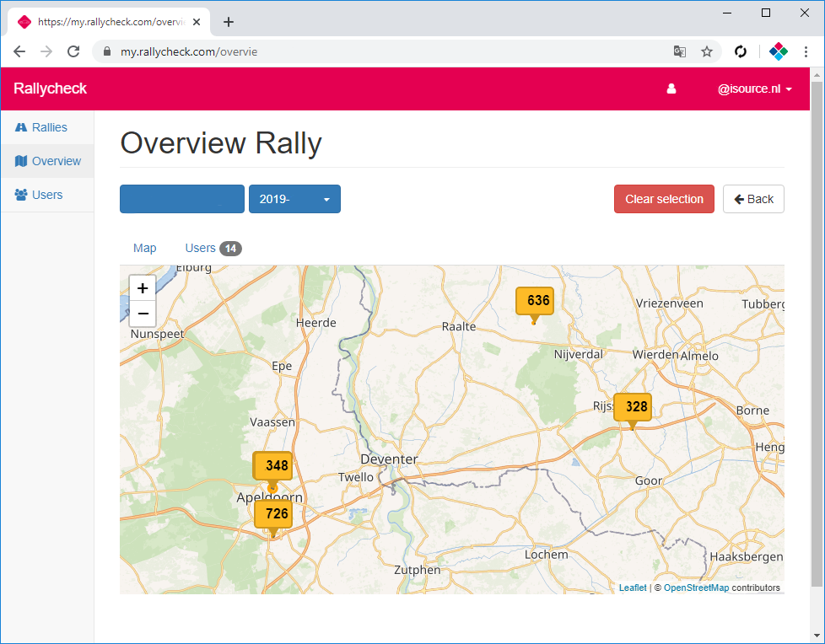Open Rallies in the sidebar
The height and width of the screenshot is (644, 825).
(49, 127)
